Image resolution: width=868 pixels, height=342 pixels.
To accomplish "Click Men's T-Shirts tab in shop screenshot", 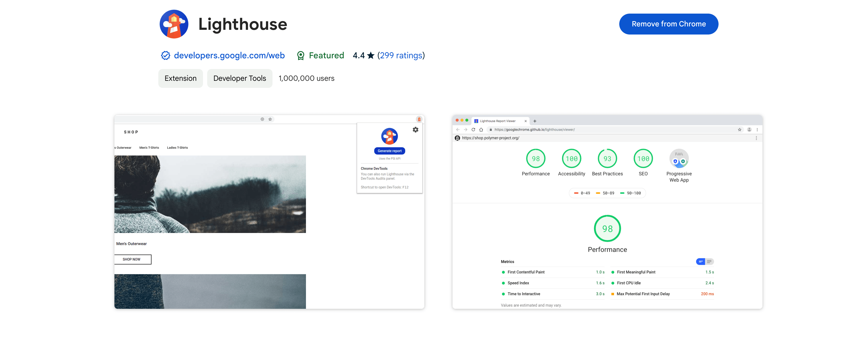I will pyautogui.click(x=149, y=148).
